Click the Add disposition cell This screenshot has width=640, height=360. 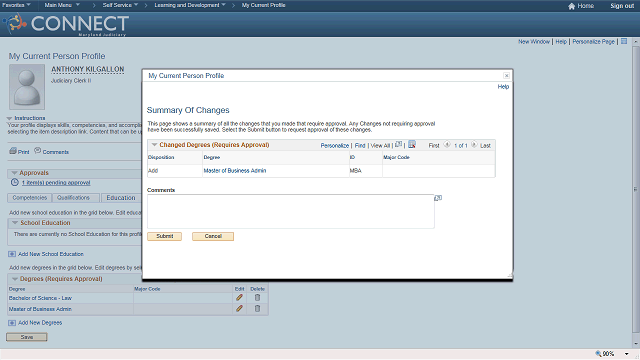(175, 171)
